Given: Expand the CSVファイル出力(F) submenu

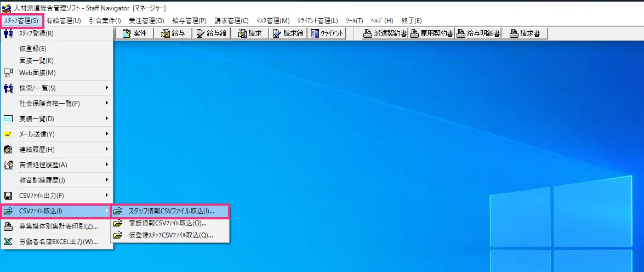Looking at the screenshot, I should click(56, 195).
